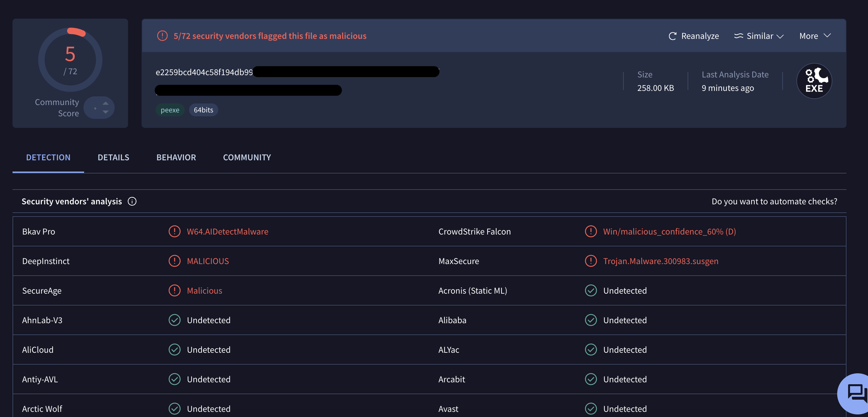Click info icon beside Security vendors' analysis
The image size is (868, 417).
[x=132, y=201]
